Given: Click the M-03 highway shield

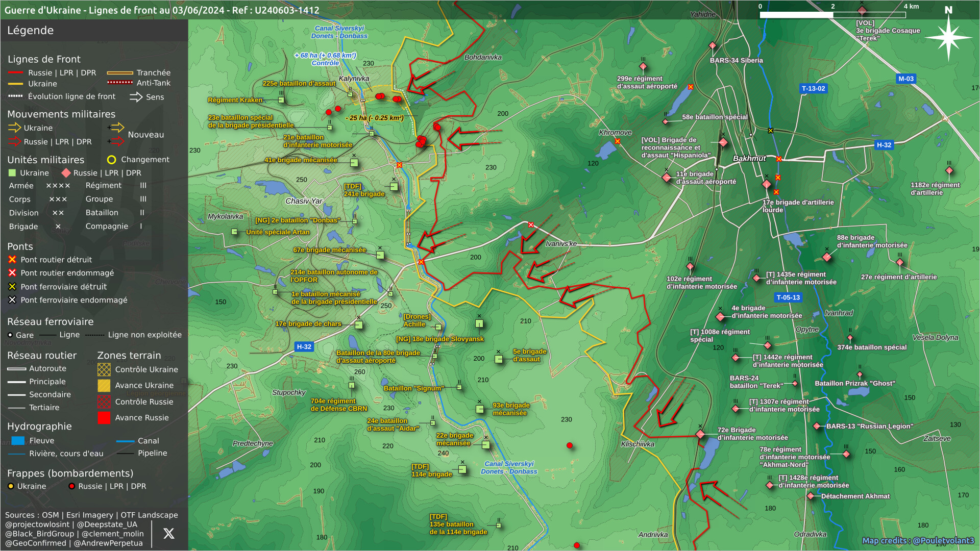Looking at the screenshot, I should [906, 79].
